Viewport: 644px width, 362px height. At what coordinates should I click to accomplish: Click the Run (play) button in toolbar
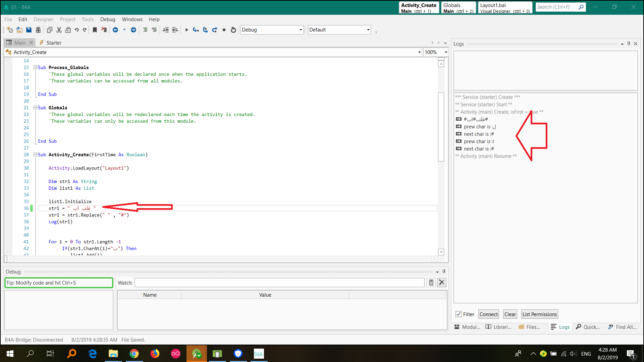187,30
